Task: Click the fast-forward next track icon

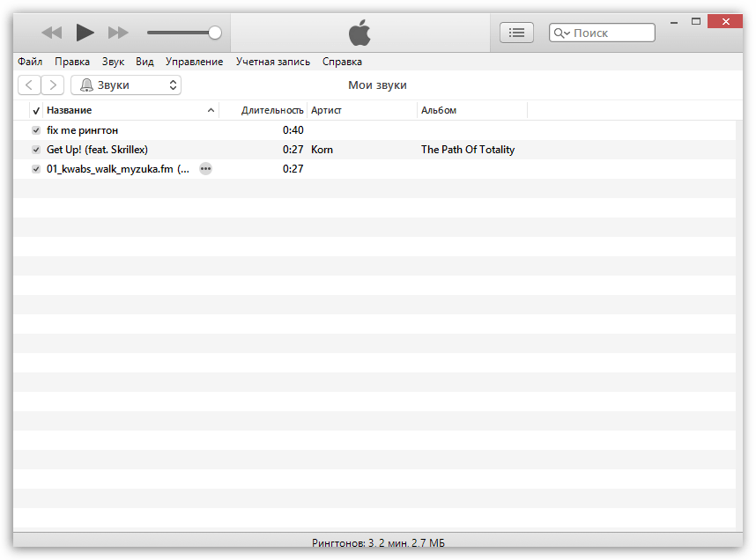Action: [118, 33]
